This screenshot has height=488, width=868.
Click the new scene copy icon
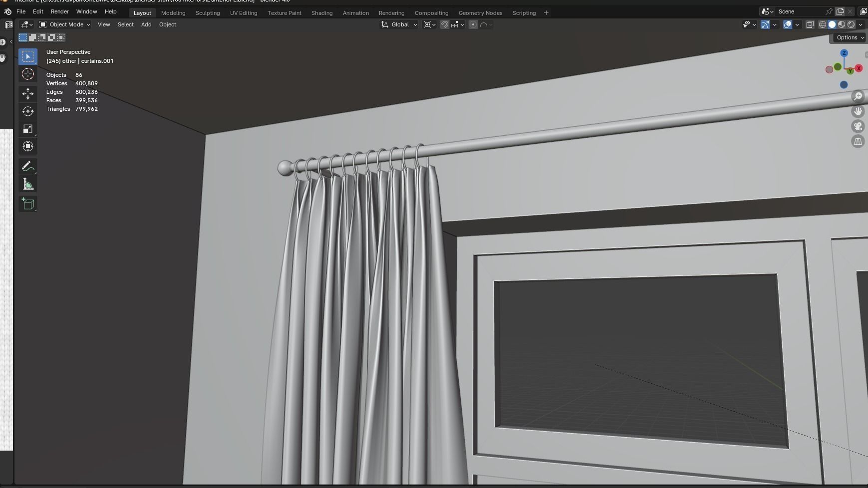(x=840, y=11)
